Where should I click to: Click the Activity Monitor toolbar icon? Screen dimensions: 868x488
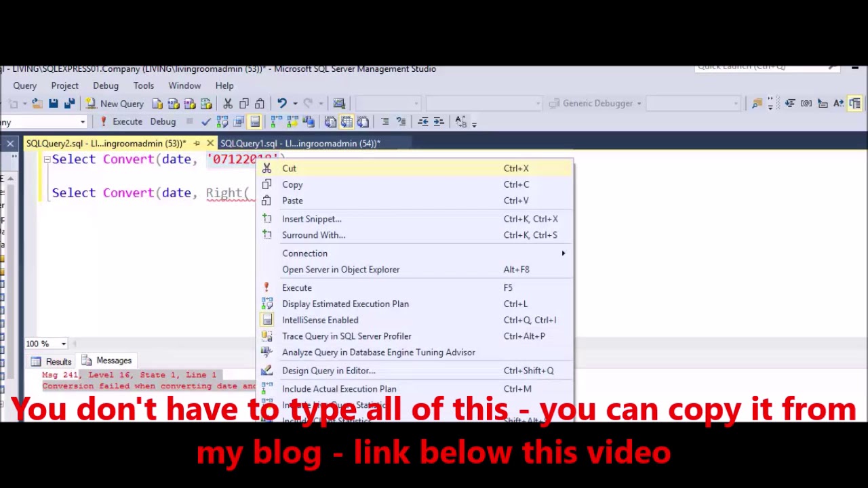[x=339, y=104]
